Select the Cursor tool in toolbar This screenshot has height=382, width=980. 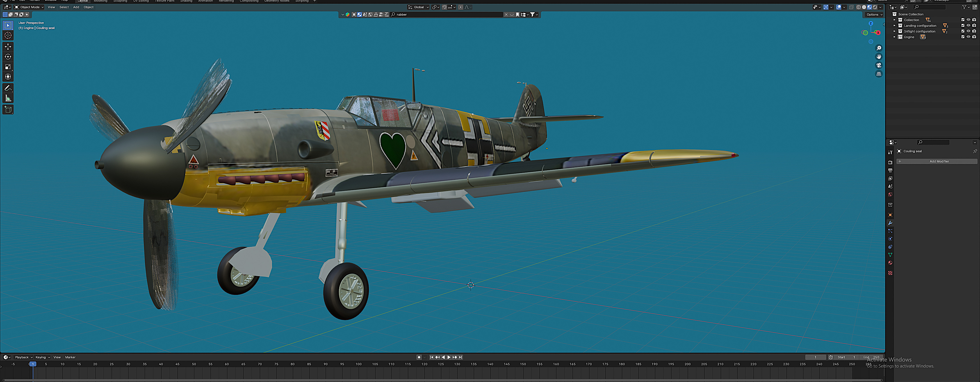(x=8, y=35)
